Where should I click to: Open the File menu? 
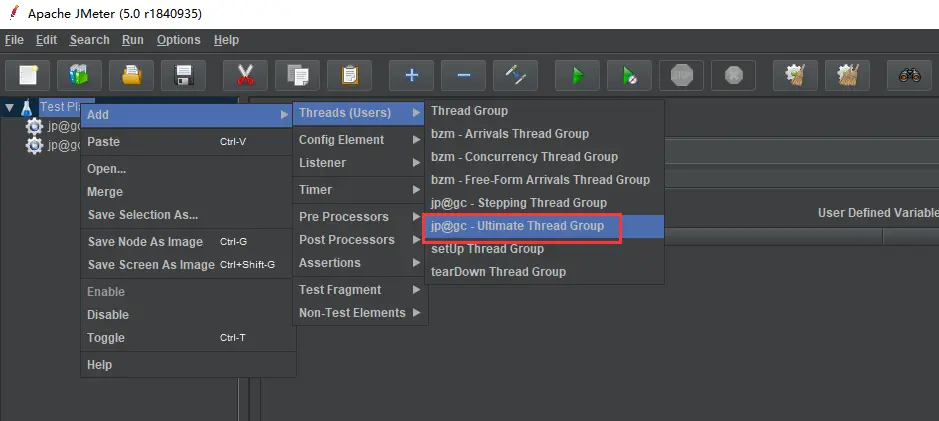tap(14, 40)
